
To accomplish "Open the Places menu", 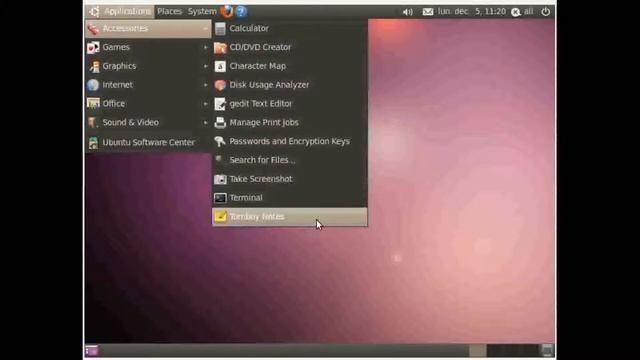I will point(169,11).
